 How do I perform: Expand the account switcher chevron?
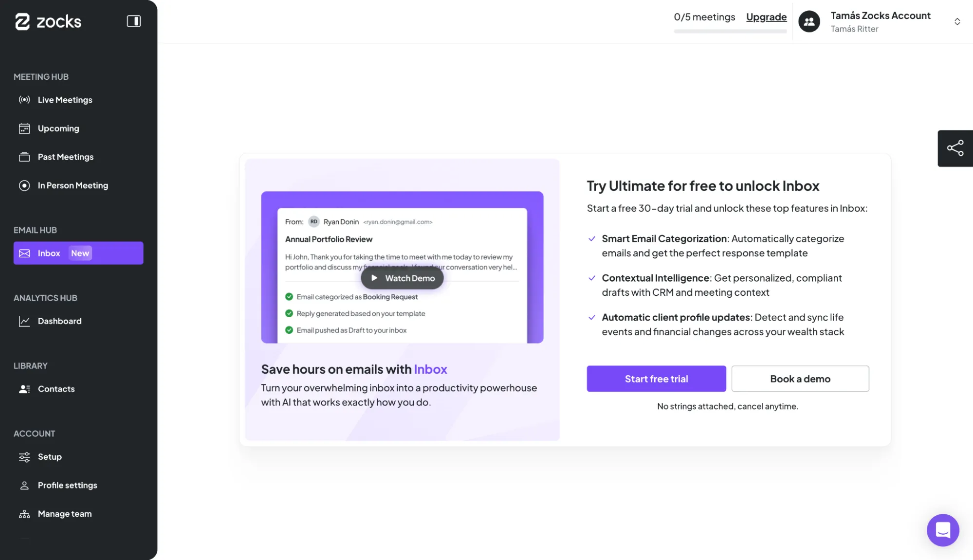pos(957,21)
